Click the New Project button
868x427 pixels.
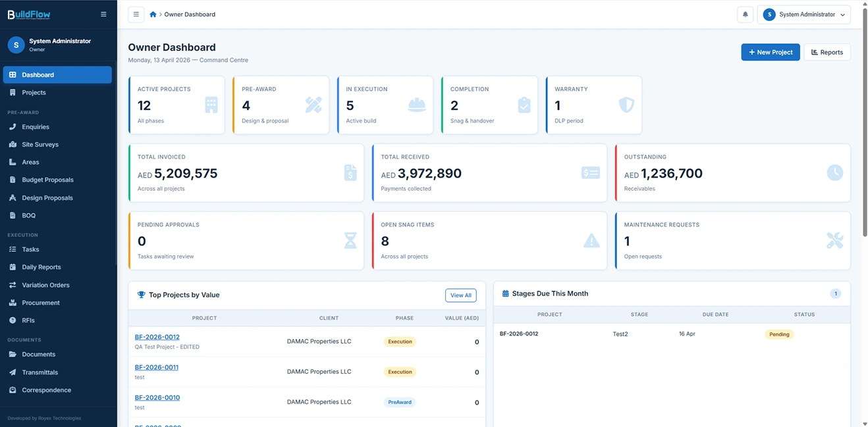click(770, 52)
